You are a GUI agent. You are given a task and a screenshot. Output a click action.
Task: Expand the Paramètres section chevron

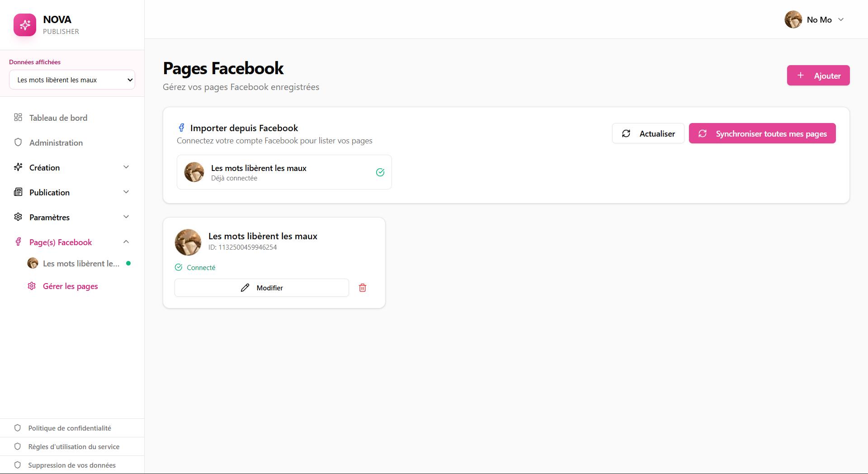(x=126, y=217)
